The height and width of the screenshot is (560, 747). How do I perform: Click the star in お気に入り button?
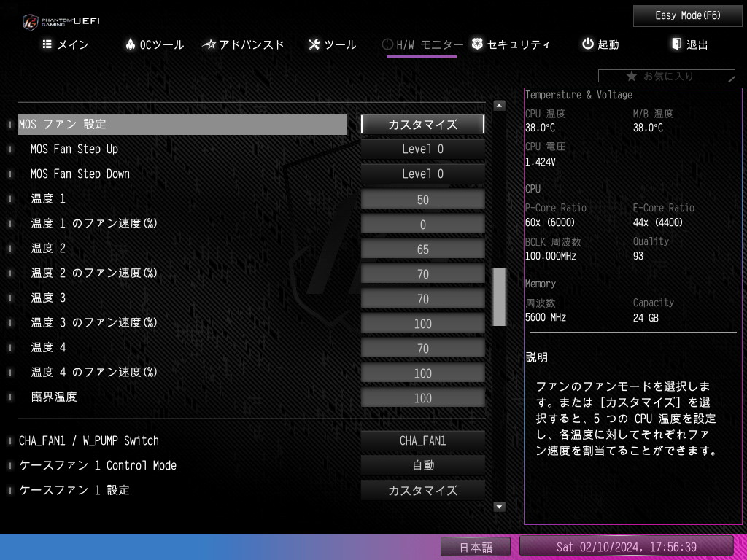(632, 76)
